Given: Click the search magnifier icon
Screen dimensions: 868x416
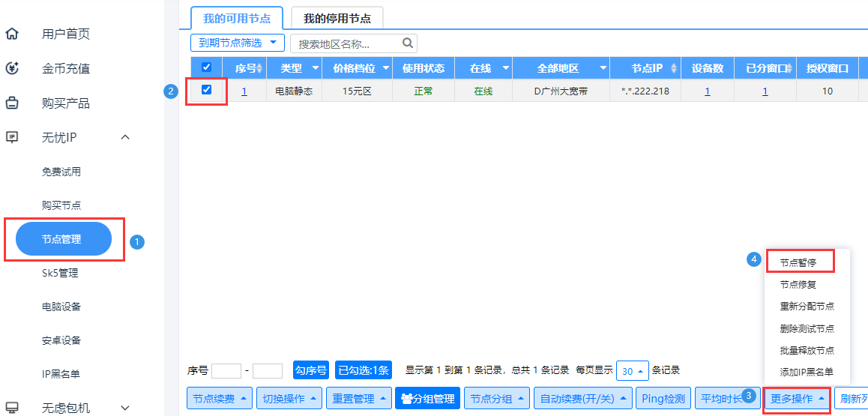Looking at the screenshot, I should (408, 43).
